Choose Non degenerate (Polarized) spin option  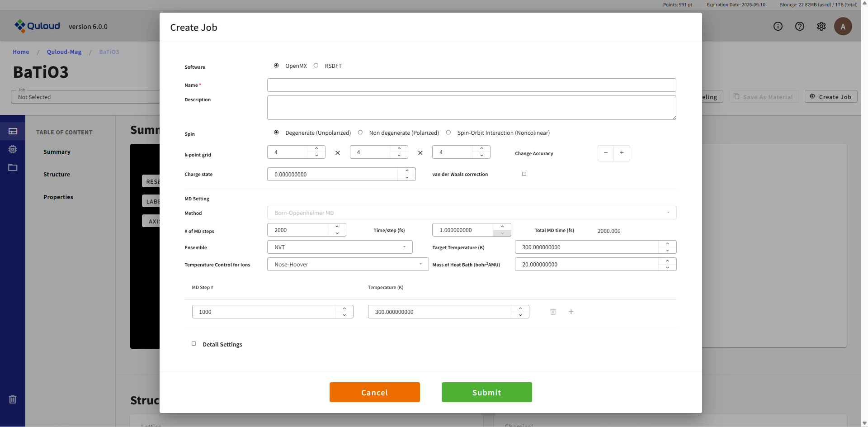(360, 133)
